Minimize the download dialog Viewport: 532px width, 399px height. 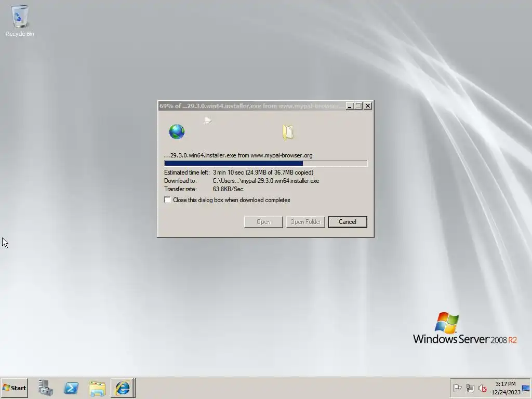(x=350, y=106)
